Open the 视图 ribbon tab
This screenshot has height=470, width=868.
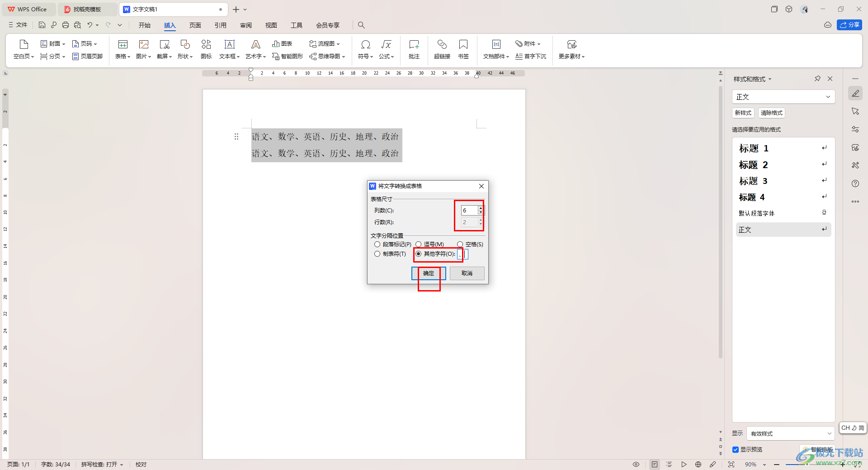click(271, 25)
